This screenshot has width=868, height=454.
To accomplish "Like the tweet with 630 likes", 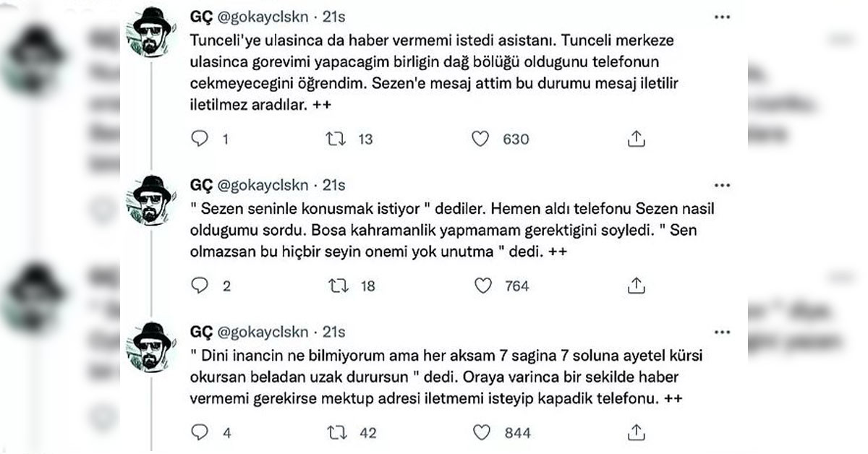I will 480,139.
